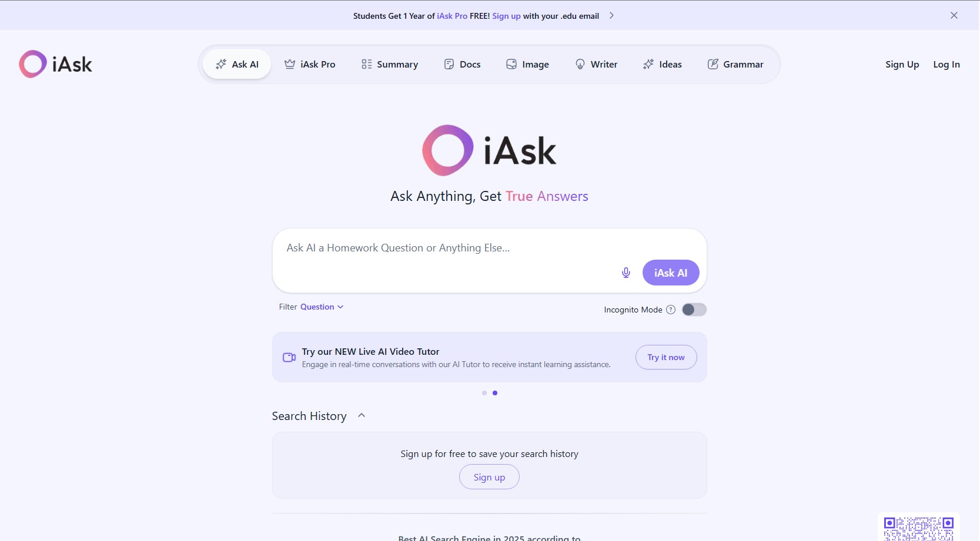
Task: Select the second carousel slide dot
Action: click(495, 393)
